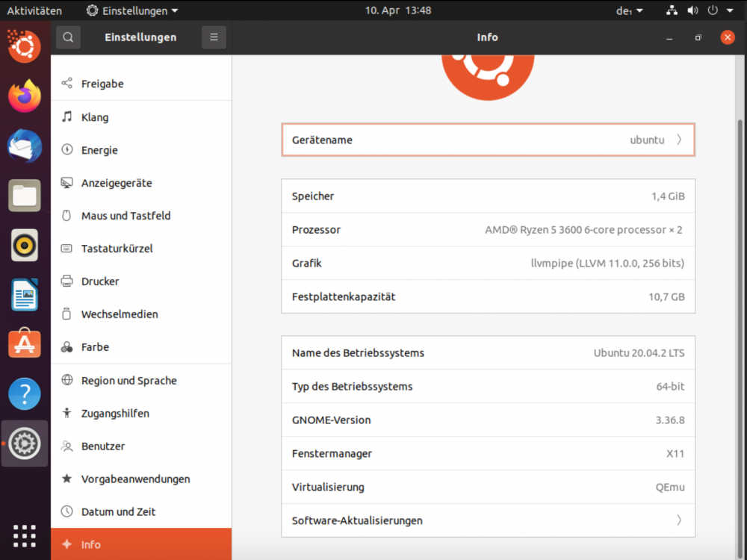Screen dimensions: 747x560
Task: Click the clock icon beside Datum und Zeit
Action: pyautogui.click(x=66, y=511)
